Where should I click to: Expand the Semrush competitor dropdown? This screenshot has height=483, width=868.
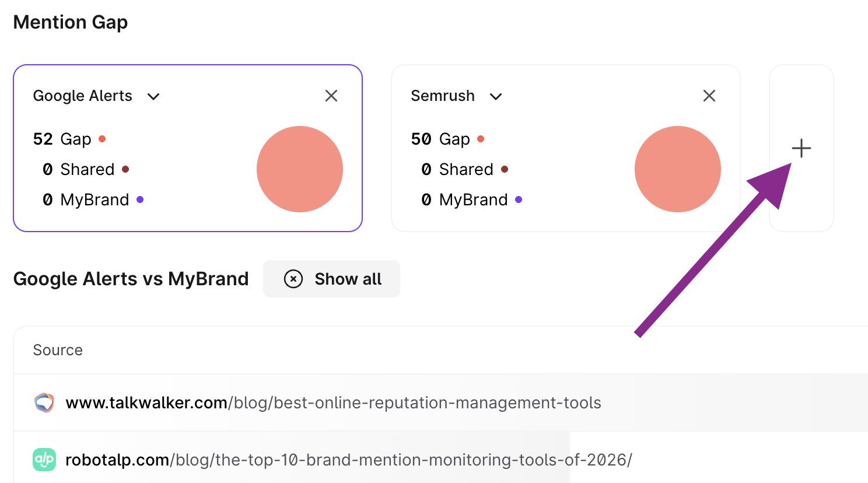tap(496, 96)
